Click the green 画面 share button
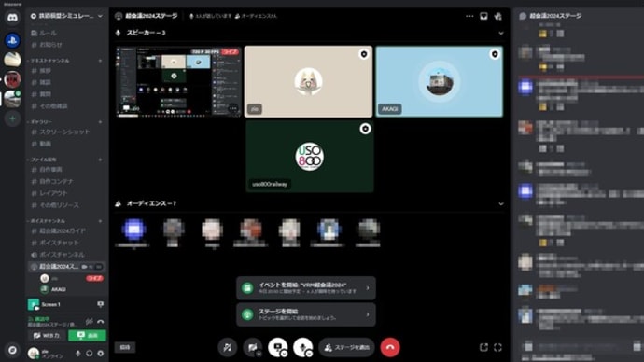The image size is (644, 362). click(x=87, y=335)
